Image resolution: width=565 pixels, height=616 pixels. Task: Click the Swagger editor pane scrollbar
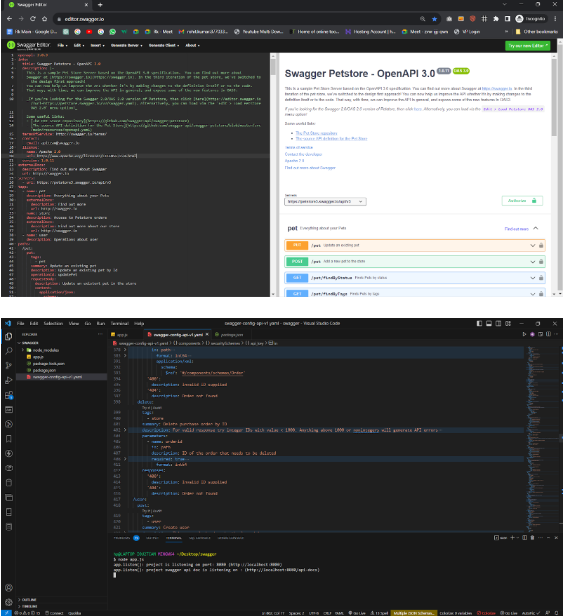pyautogui.click(x=273, y=67)
